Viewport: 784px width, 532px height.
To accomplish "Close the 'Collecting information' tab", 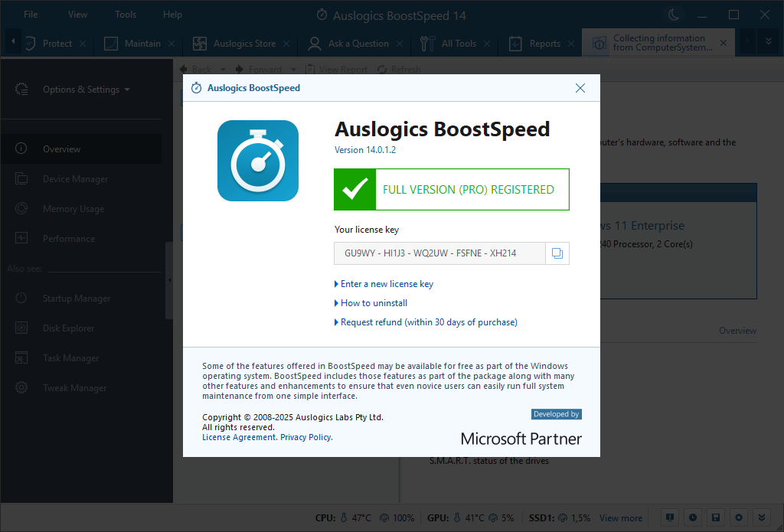I will pos(724,43).
